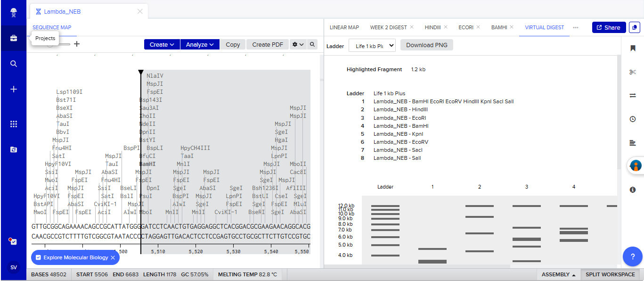
Task: Click the Download PNG button
Action: pyautogui.click(x=426, y=45)
